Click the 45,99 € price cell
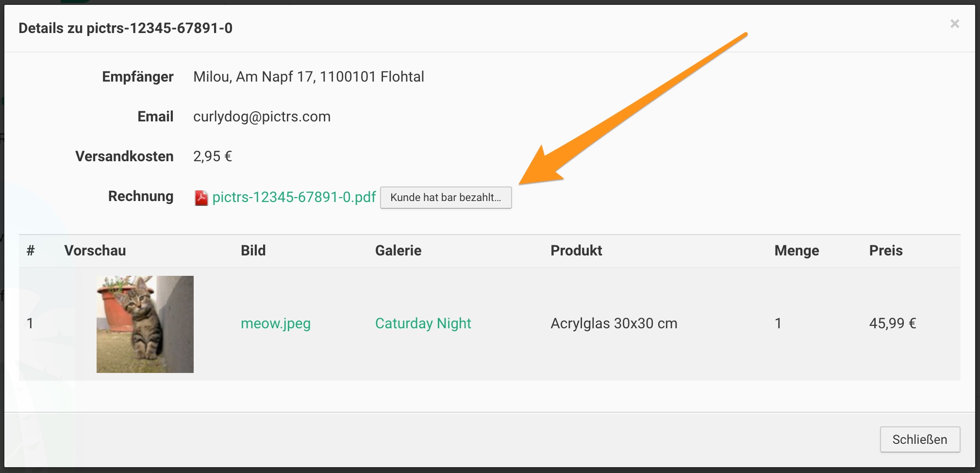This screenshot has height=473, width=980. [x=892, y=323]
